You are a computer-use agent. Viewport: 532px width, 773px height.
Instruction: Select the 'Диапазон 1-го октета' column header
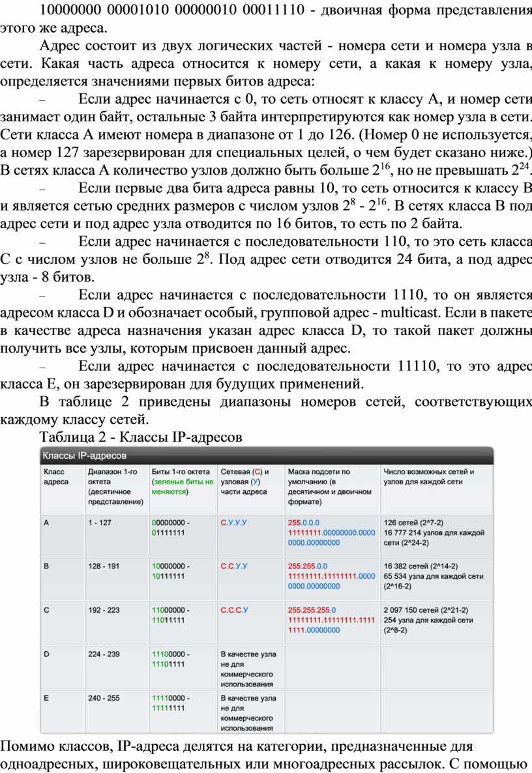[x=115, y=487]
